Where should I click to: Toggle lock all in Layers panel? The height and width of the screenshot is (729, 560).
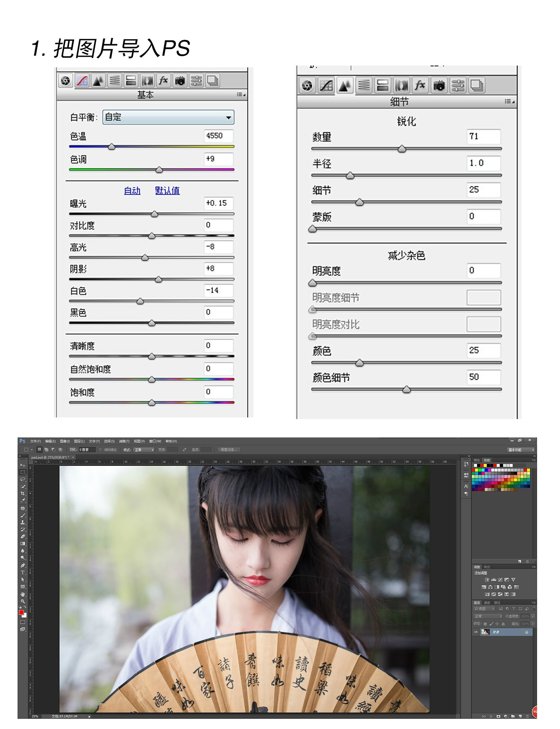(503, 624)
